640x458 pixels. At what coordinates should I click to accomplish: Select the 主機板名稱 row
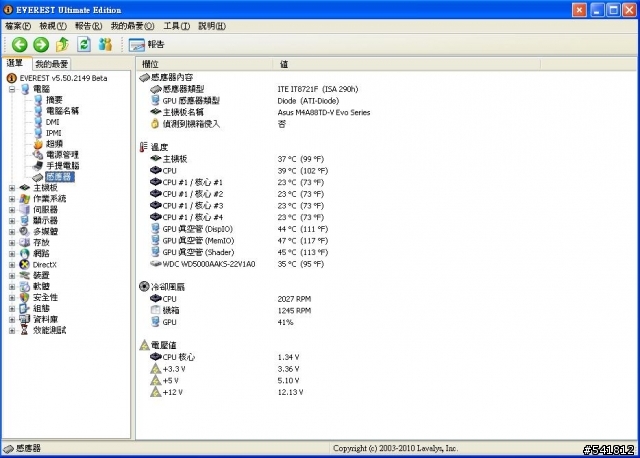point(260,112)
